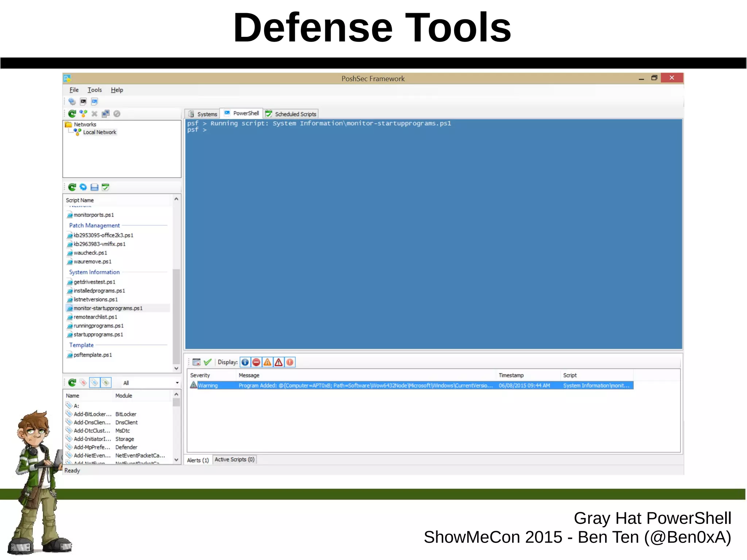The height and width of the screenshot is (560, 747).
Task: Click the blue sync icon above Script Name
Action: pyautogui.click(x=83, y=187)
